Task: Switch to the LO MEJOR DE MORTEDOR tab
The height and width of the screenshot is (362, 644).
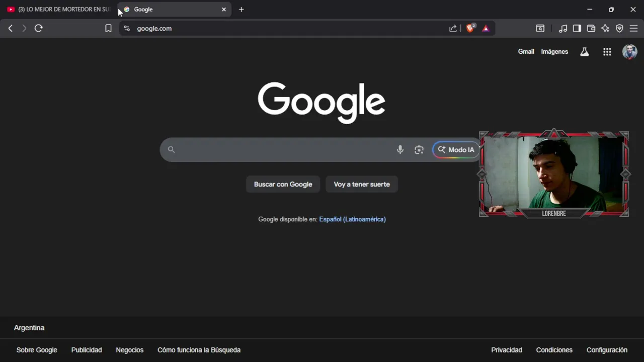Action: tap(58, 9)
